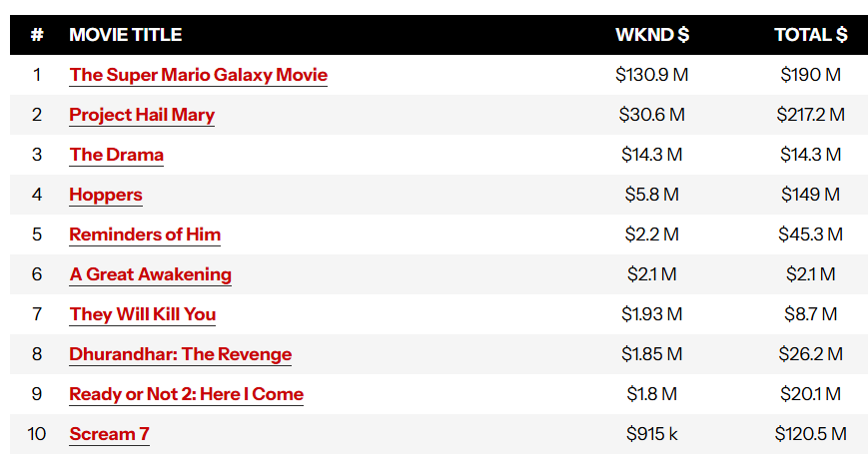Click the # rank column header
868x466 pixels.
pyautogui.click(x=37, y=35)
